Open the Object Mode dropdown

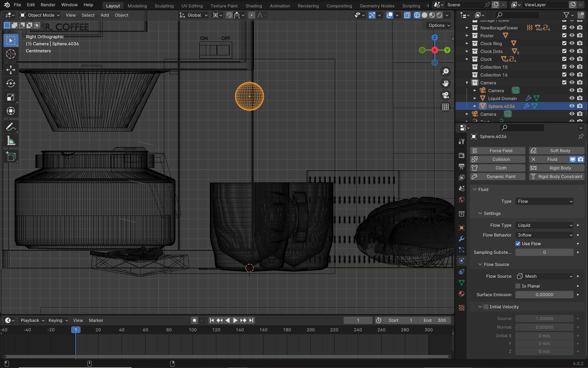pos(40,15)
